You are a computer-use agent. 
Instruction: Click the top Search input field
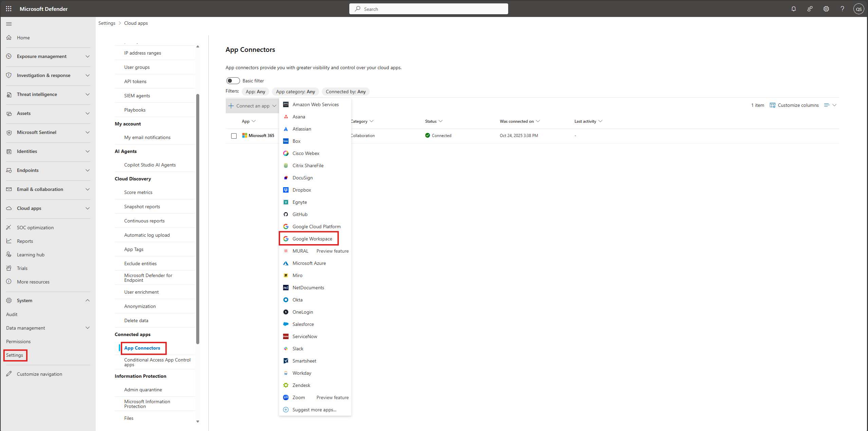(x=428, y=9)
